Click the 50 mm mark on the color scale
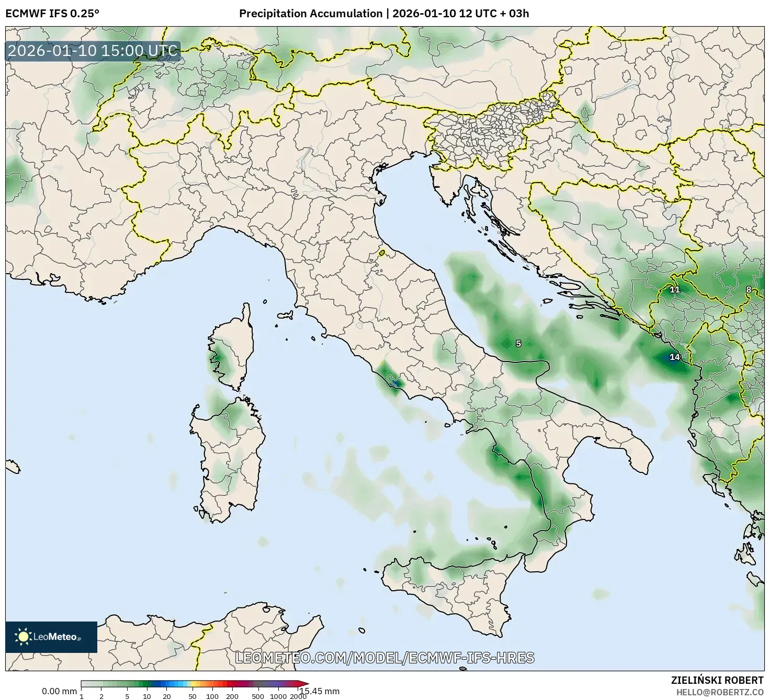769x700 pixels. (x=194, y=695)
